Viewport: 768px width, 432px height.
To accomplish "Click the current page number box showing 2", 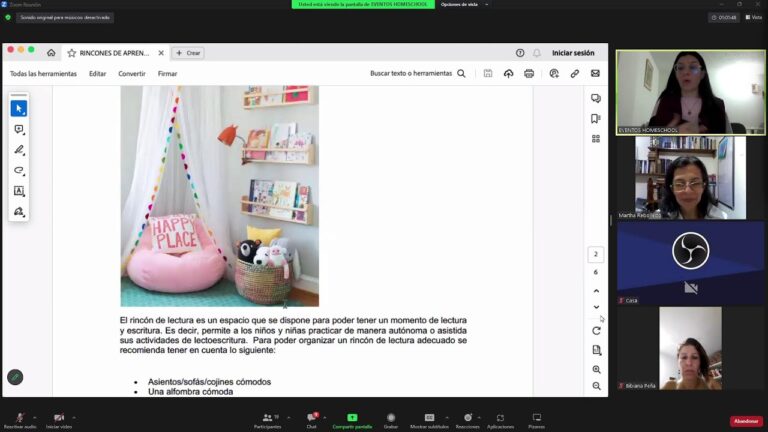I will tap(596, 254).
